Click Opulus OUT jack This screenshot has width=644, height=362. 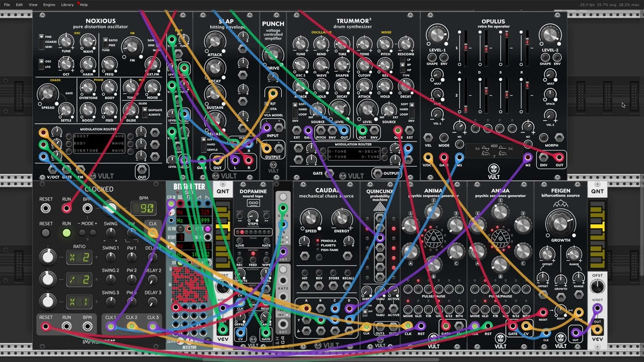point(559,157)
